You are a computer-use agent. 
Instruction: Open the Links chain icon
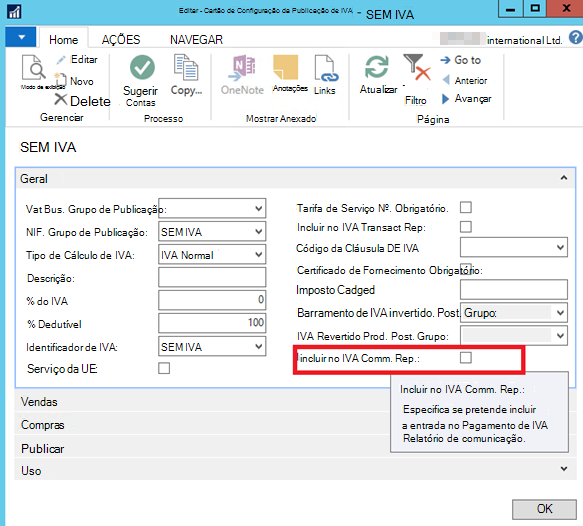pos(326,68)
